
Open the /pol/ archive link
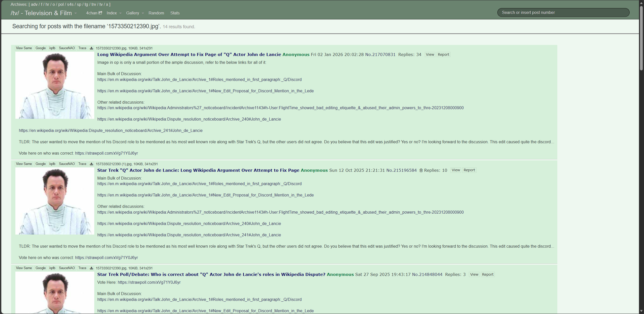(x=61, y=5)
